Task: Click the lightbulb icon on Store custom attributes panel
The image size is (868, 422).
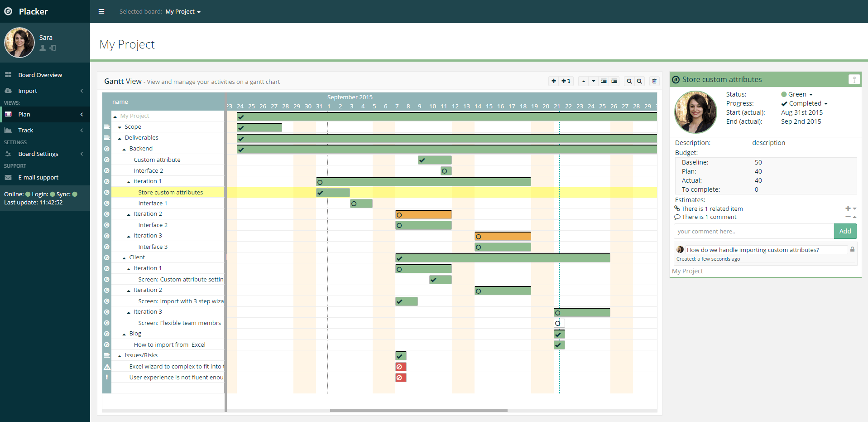Action: pos(854,79)
